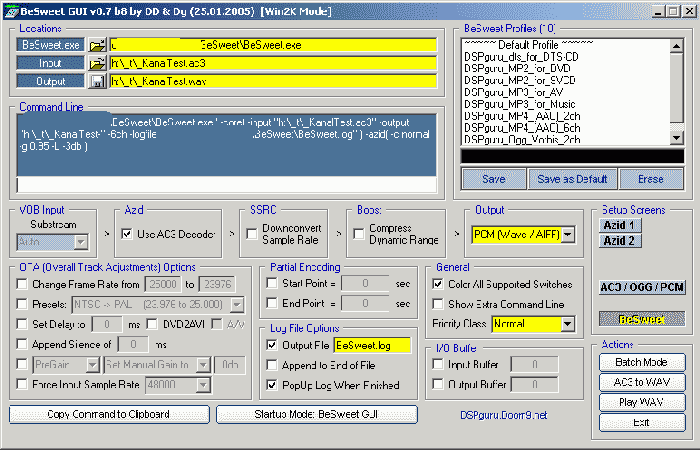Click the folder icon next to BeSweet.exe
The image size is (700, 450).
pos(97,45)
